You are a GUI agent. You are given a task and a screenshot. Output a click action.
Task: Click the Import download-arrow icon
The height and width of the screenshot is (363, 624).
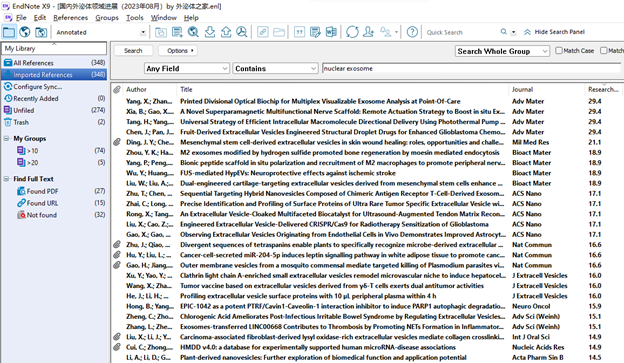pos(210,32)
